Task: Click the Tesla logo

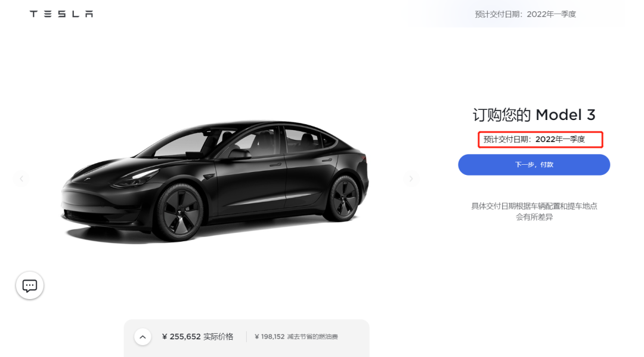Action: (61, 14)
